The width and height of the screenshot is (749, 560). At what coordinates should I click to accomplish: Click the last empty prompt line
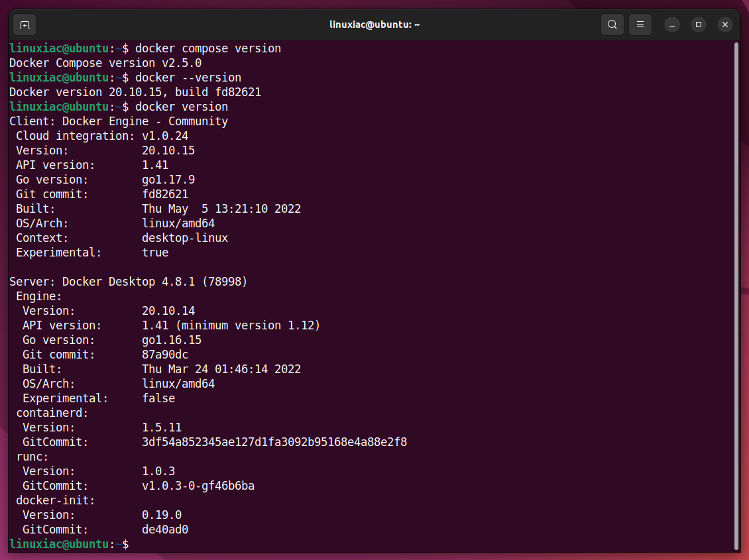(69, 544)
